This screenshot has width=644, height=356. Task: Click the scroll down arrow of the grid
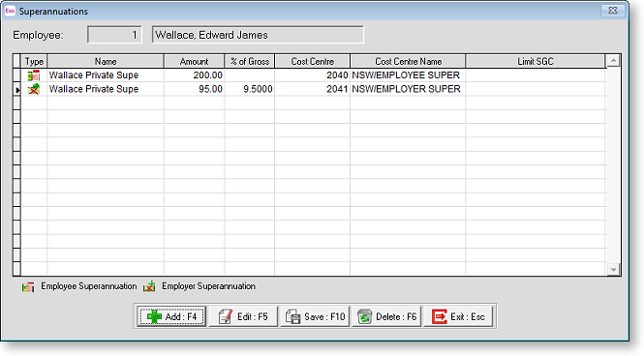point(613,270)
